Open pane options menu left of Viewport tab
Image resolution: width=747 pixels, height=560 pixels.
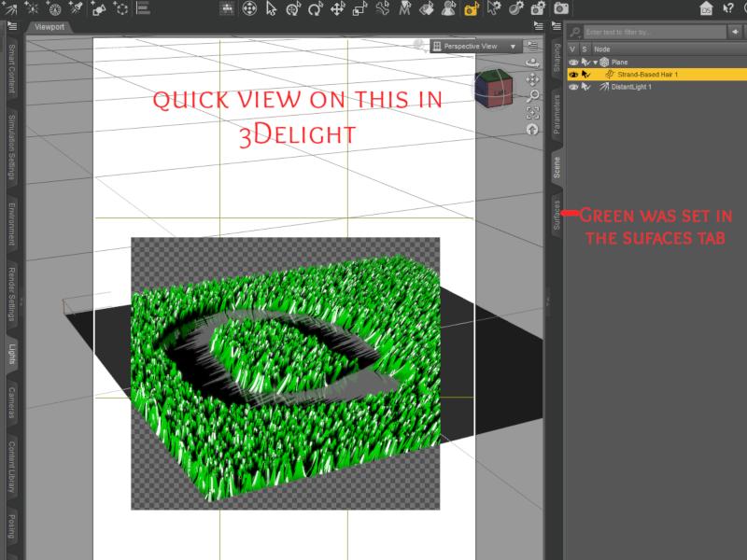coord(12,26)
